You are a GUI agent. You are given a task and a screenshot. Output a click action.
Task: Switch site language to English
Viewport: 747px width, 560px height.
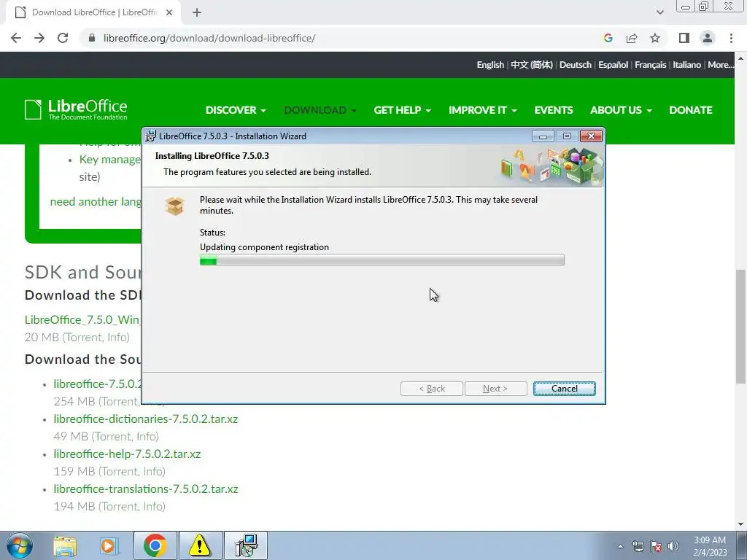click(x=490, y=65)
